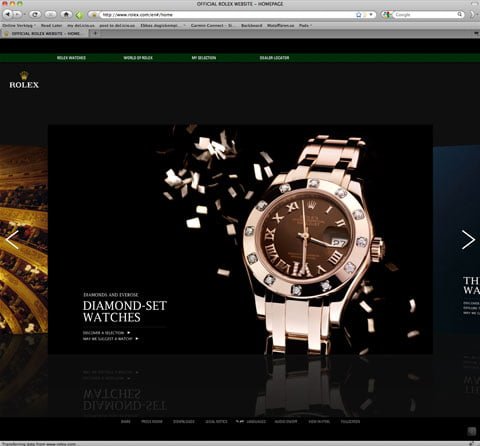480x446 pixels.
Task: Open the Rolex Watches menu
Action: click(71, 58)
